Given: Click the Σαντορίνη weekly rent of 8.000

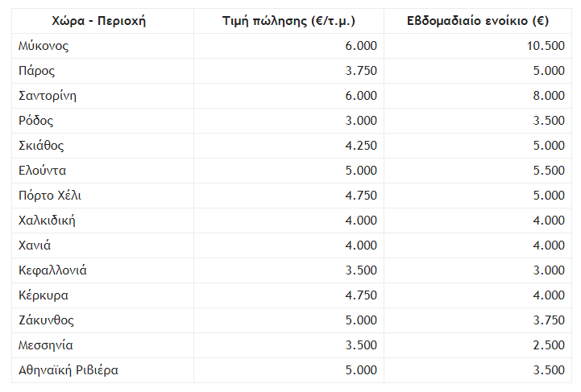Looking at the screenshot, I should 550,96.
